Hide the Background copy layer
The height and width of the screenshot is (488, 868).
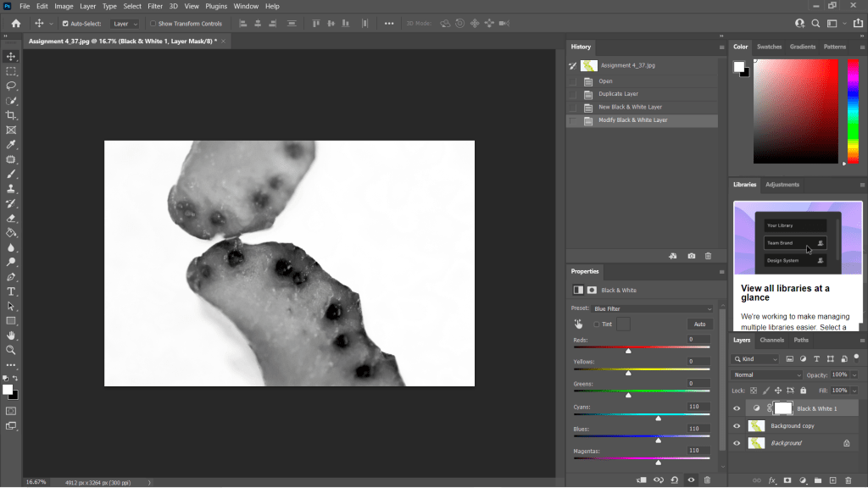coord(736,426)
